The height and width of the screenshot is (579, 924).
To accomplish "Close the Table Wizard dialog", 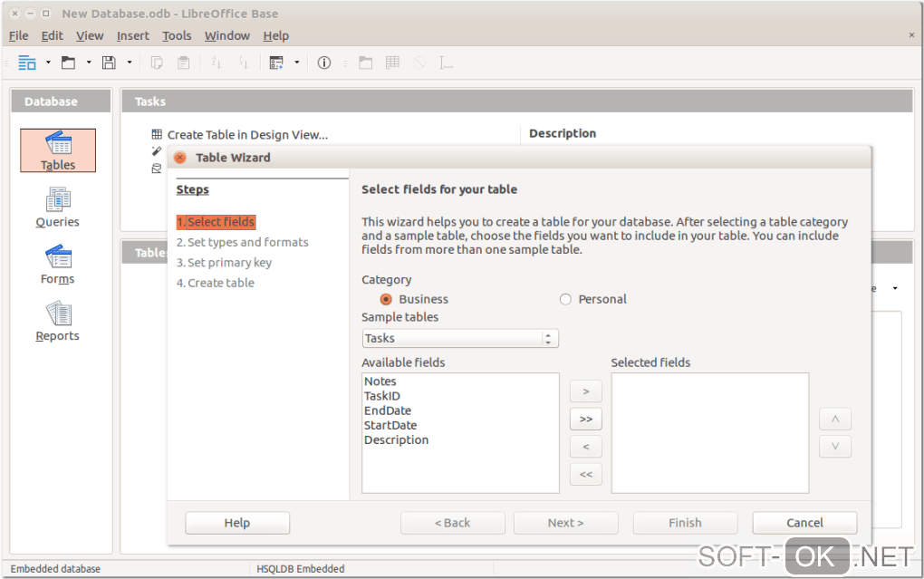I will [x=180, y=158].
